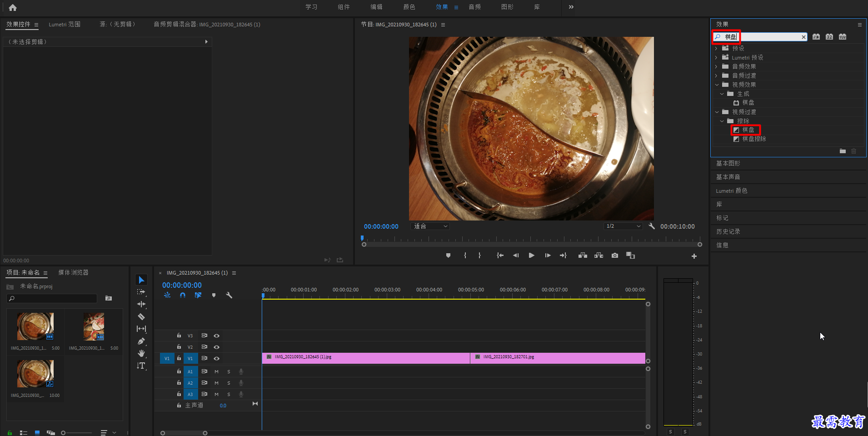Viewport: 868px width, 436px height.
Task: Expand the Lumetri 预设 folder
Action: 716,57
